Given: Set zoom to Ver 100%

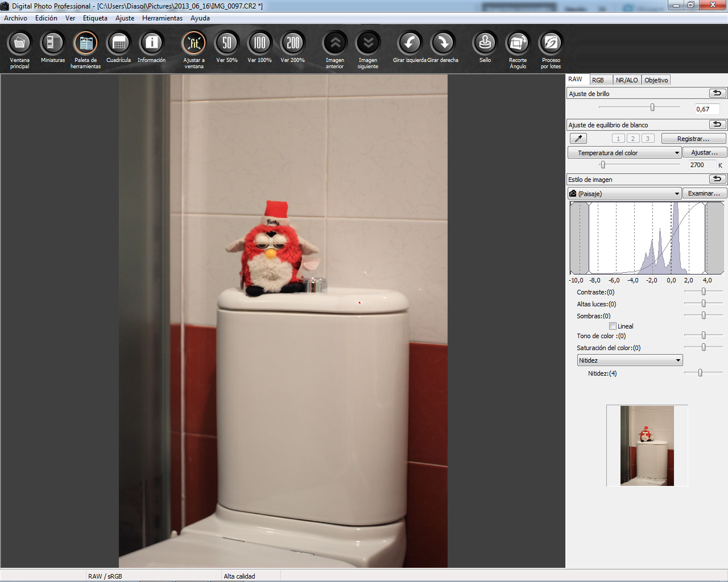Looking at the screenshot, I should tap(259, 47).
